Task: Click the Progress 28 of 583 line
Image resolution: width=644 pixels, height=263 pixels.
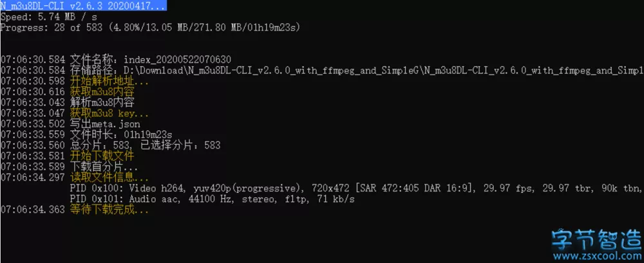Action: [151, 28]
